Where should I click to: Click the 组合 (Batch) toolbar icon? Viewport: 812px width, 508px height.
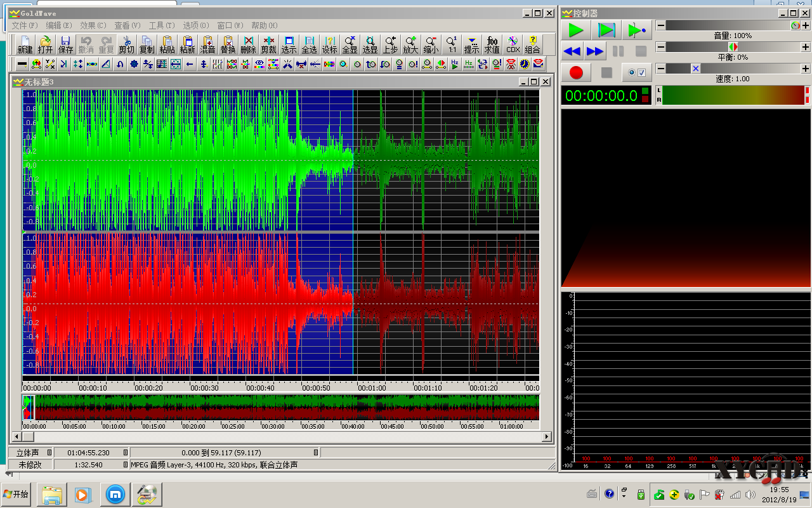(x=533, y=44)
